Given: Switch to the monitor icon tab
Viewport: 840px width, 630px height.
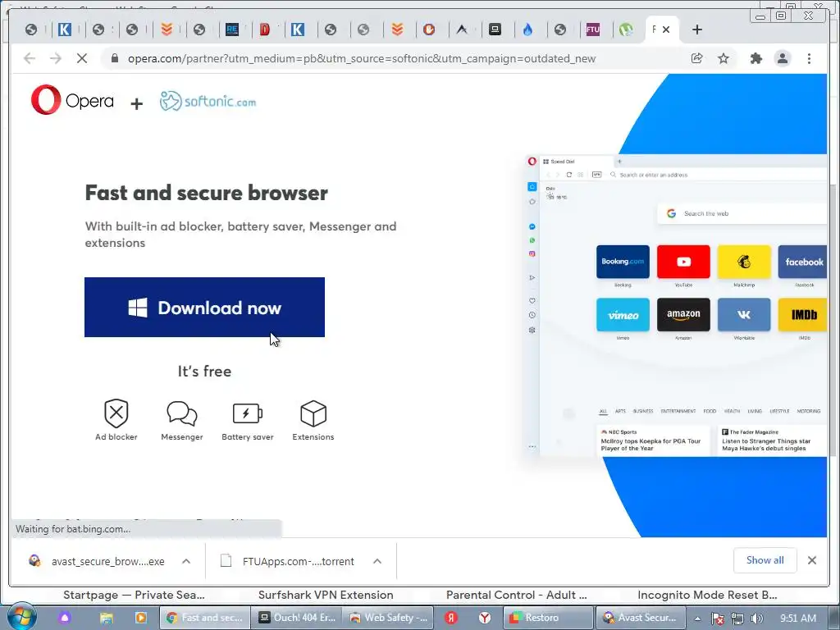Looking at the screenshot, I should 495,30.
